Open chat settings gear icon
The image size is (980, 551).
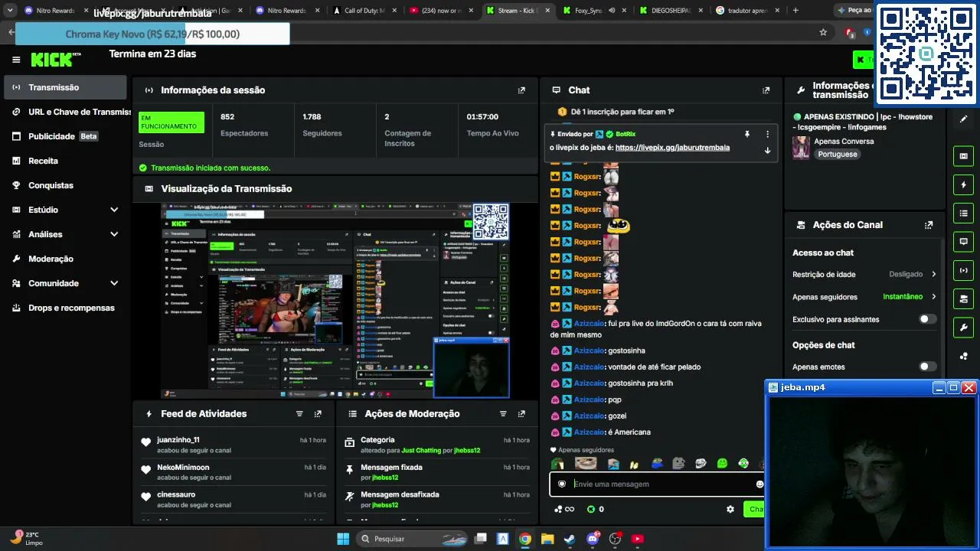730,509
